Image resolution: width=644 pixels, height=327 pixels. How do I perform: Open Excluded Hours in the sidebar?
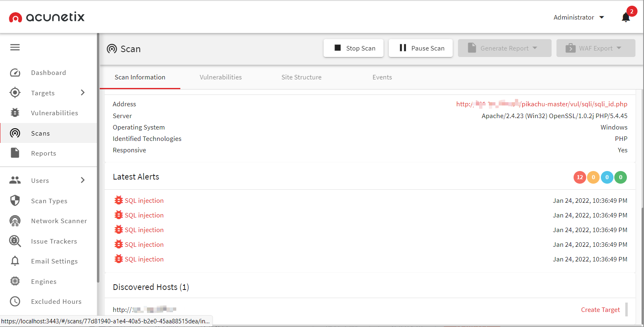point(48,301)
